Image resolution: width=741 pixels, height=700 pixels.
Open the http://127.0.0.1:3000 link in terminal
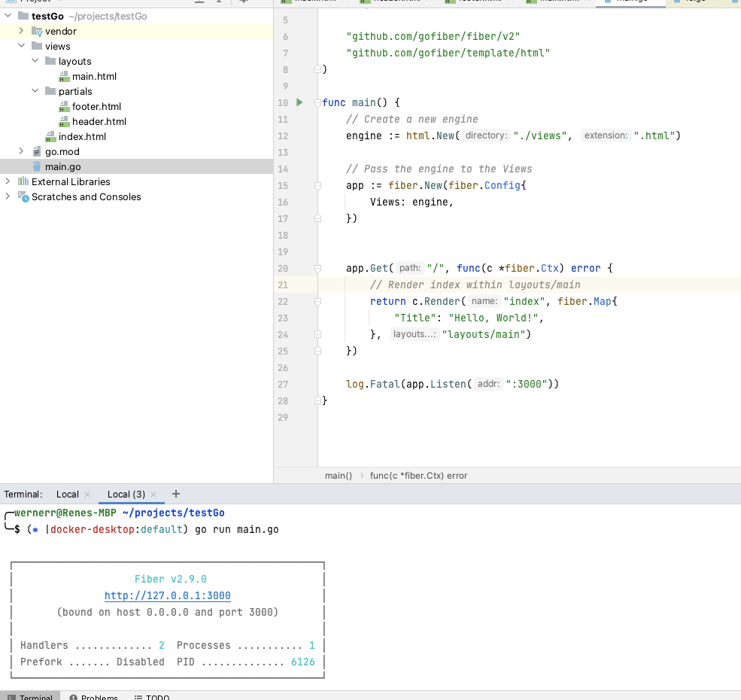tap(167, 595)
